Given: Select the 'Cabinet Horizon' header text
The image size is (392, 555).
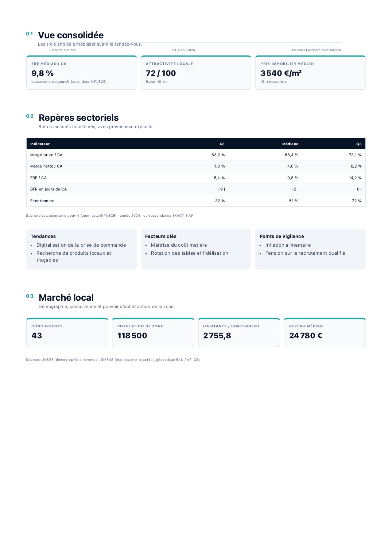Looking at the screenshot, I should (63, 50).
